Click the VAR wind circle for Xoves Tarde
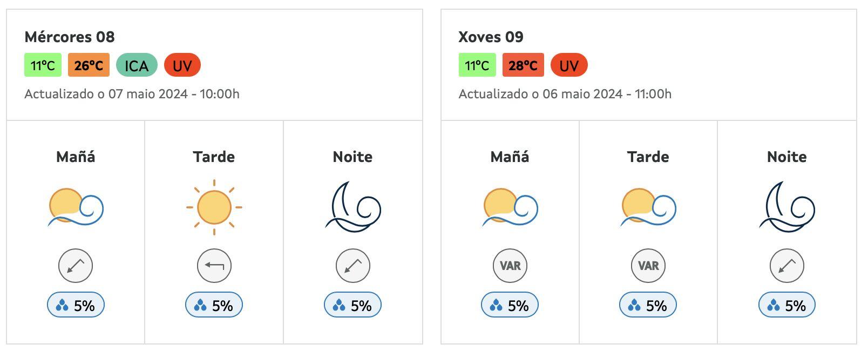 pos(647,265)
